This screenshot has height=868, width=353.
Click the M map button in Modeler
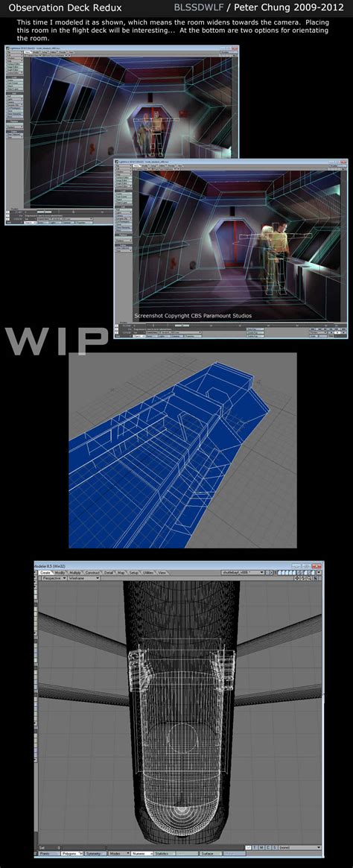261,848
